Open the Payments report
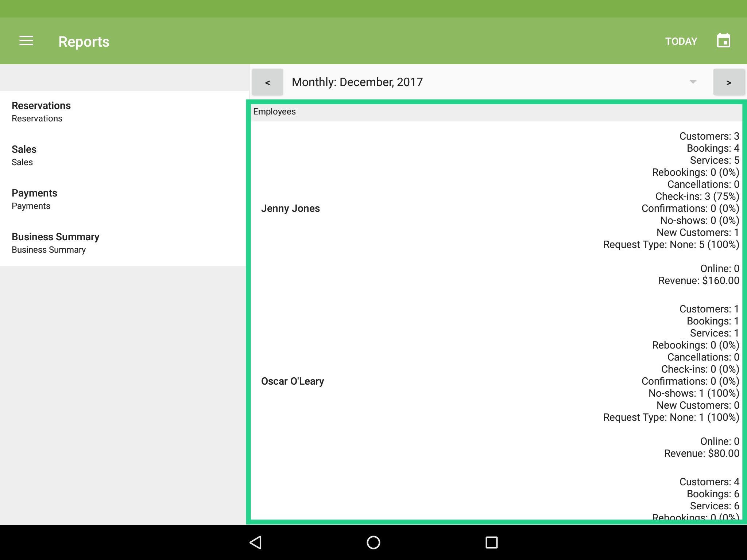747x560 pixels. click(34, 199)
